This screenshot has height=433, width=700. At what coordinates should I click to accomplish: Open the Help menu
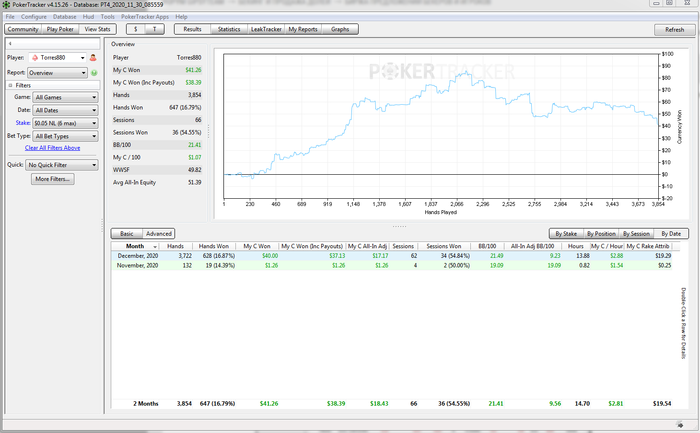tap(181, 17)
